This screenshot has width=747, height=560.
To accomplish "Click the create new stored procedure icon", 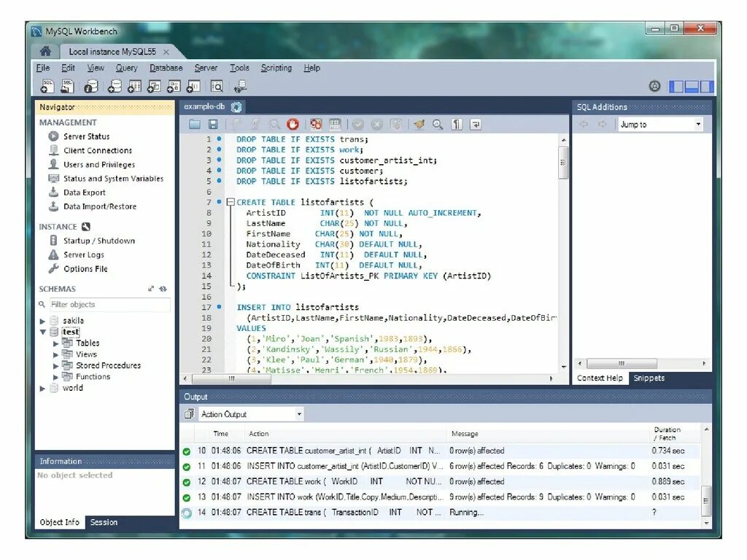I will click(x=174, y=86).
